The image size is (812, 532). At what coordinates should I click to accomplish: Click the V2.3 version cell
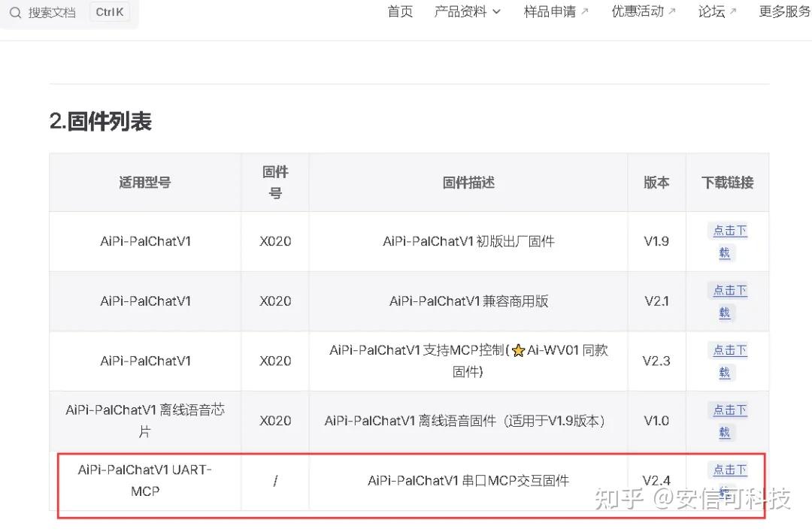pyautogui.click(x=656, y=361)
